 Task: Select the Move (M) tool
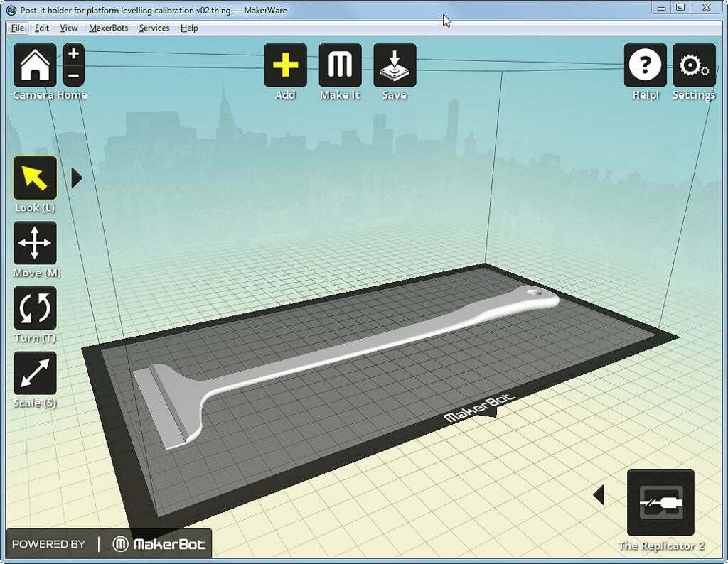point(36,243)
